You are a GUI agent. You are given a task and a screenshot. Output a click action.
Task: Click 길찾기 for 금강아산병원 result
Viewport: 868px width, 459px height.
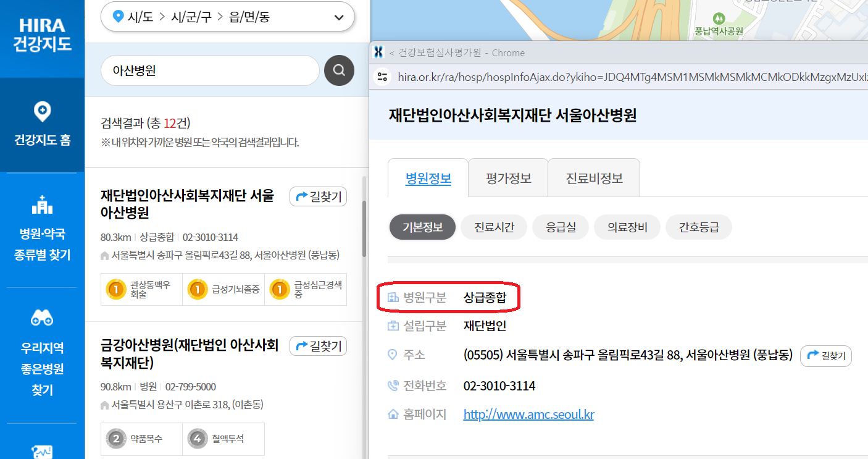[x=319, y=346]
